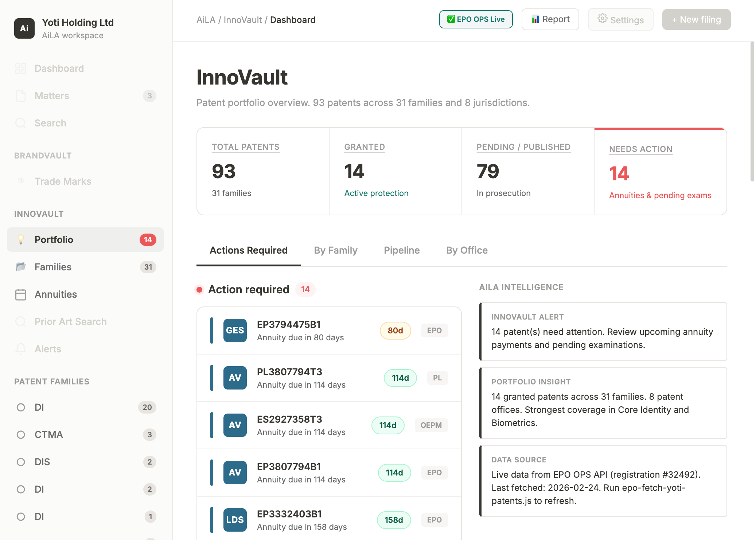
Task: Click the Dashboard grid icon
Action: 21,68
